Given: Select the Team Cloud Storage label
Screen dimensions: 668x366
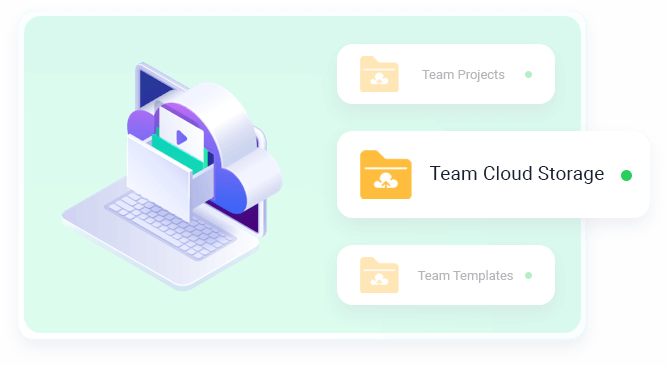Looking at the screenshot, I should [517, 173].
